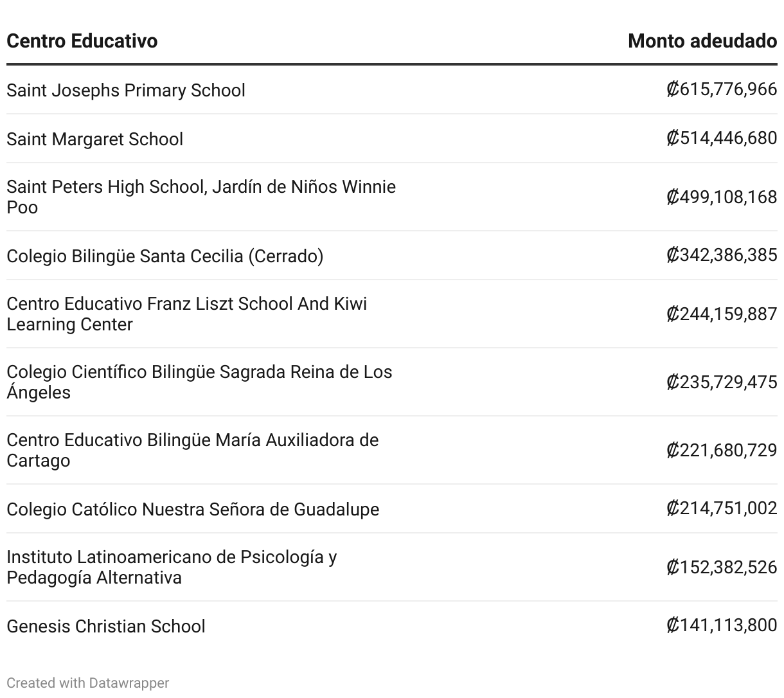Viewport: 784px width, 698px height.
Task: Select Colegio Católico Nuestra Señora de Guadalupe
Action: (x=193, y=509)
